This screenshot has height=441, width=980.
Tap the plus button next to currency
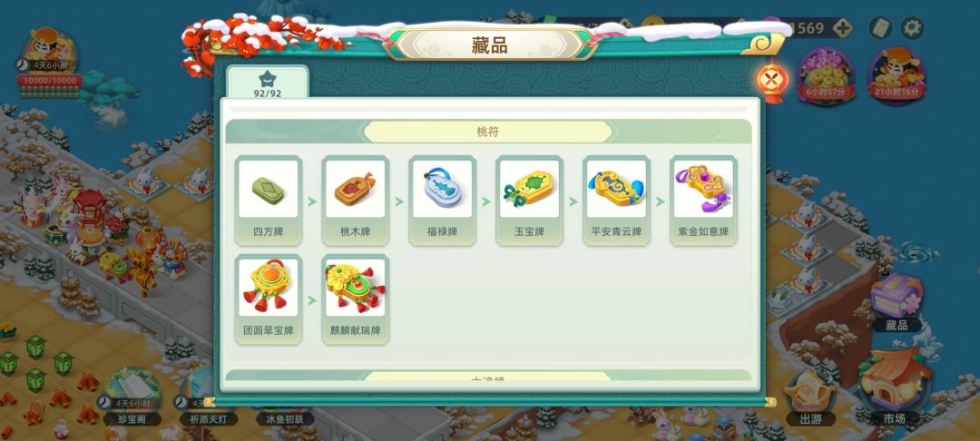[x=842, y=28]
